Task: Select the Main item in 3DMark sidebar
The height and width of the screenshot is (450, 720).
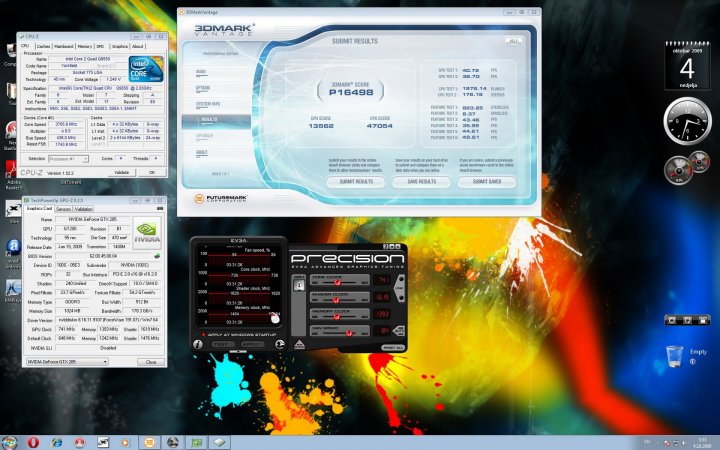Action: pyautogui.click(x=201, y=72)
